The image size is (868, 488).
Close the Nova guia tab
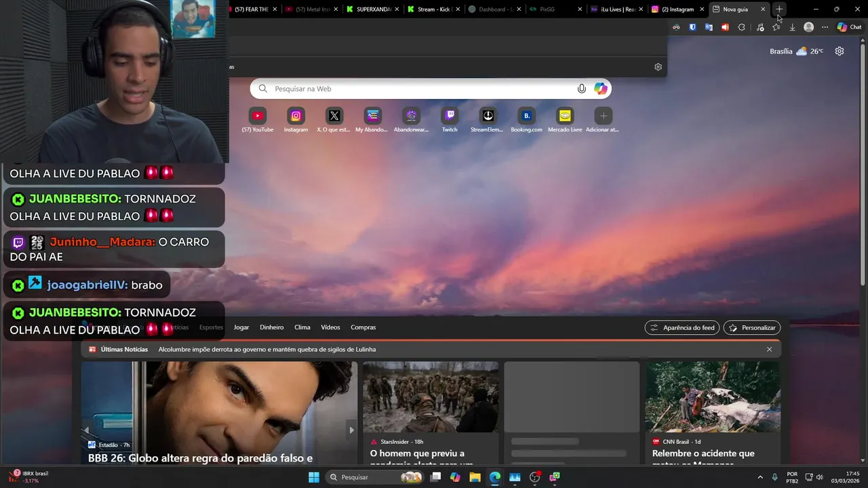[763, 9]
